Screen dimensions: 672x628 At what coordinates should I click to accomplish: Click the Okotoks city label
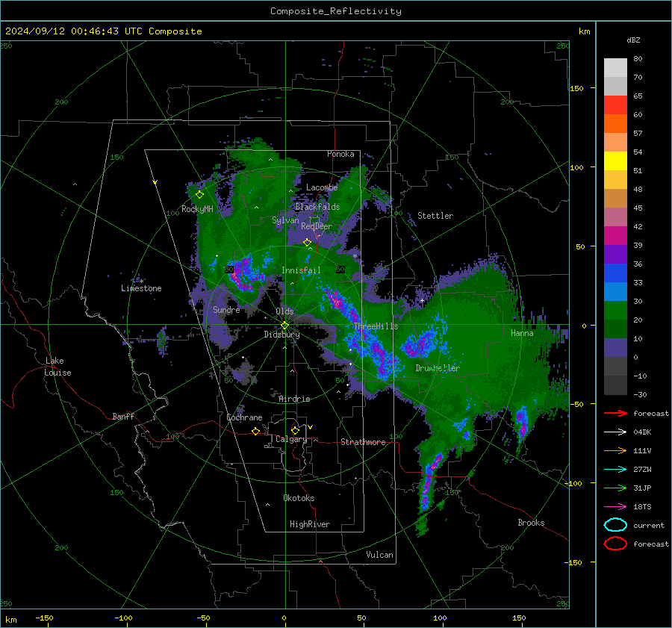(x=299, y=498)
